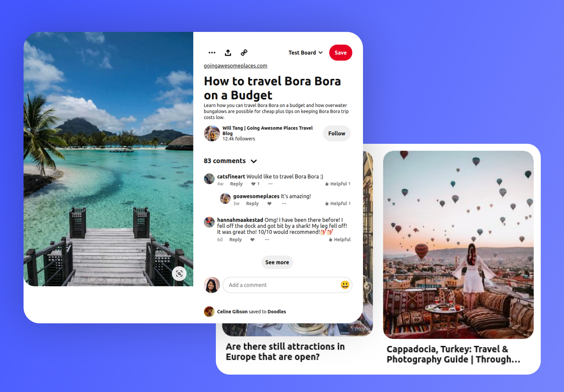The height and width of the screenshot is (392, 564).
Task: Open options on hannahmaakestad's comment
Action: pos(267,240)
